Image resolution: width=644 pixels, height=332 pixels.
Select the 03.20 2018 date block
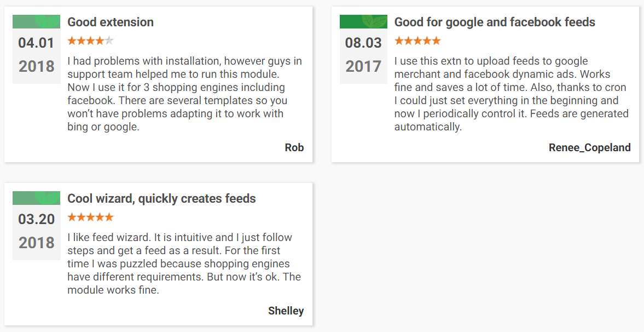[x=37, y=232]
